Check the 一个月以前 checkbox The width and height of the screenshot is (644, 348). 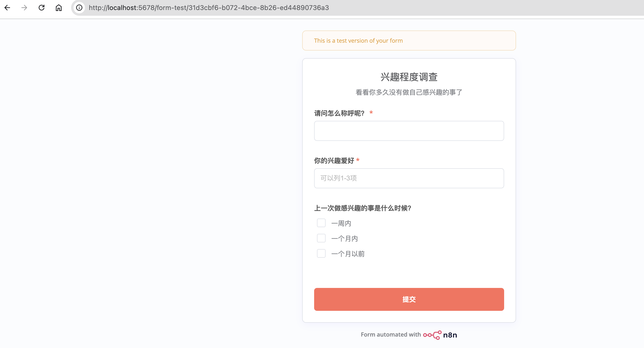[321, 253]
